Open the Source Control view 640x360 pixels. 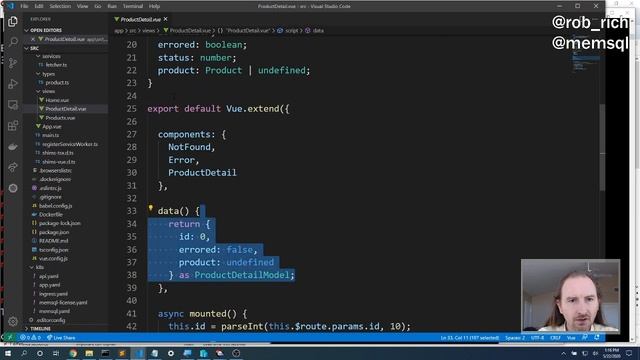point(13,63)
